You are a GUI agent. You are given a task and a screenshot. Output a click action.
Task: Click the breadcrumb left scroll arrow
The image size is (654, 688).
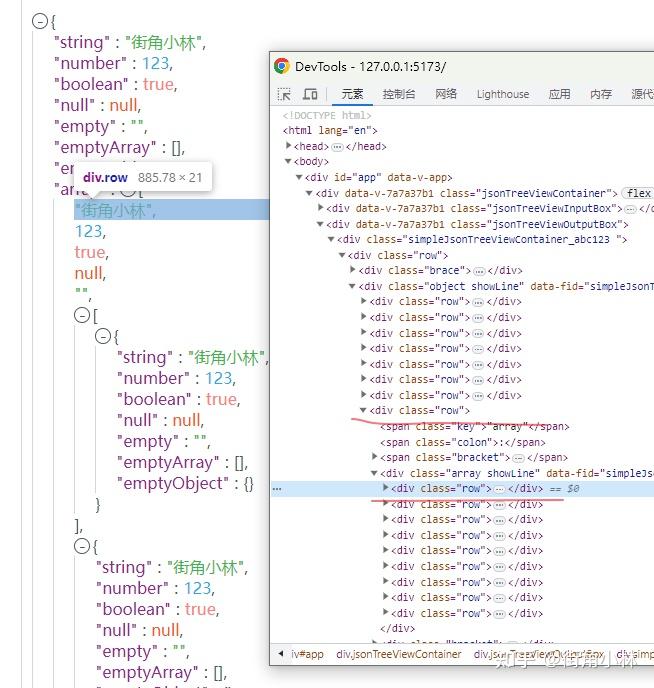point(281,653)
